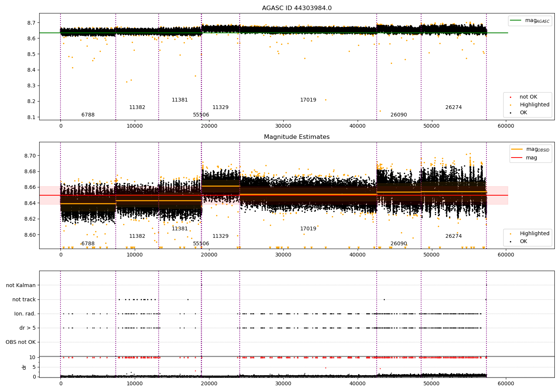Select the mag AGASC legend entry

click(x=530, y=21)
